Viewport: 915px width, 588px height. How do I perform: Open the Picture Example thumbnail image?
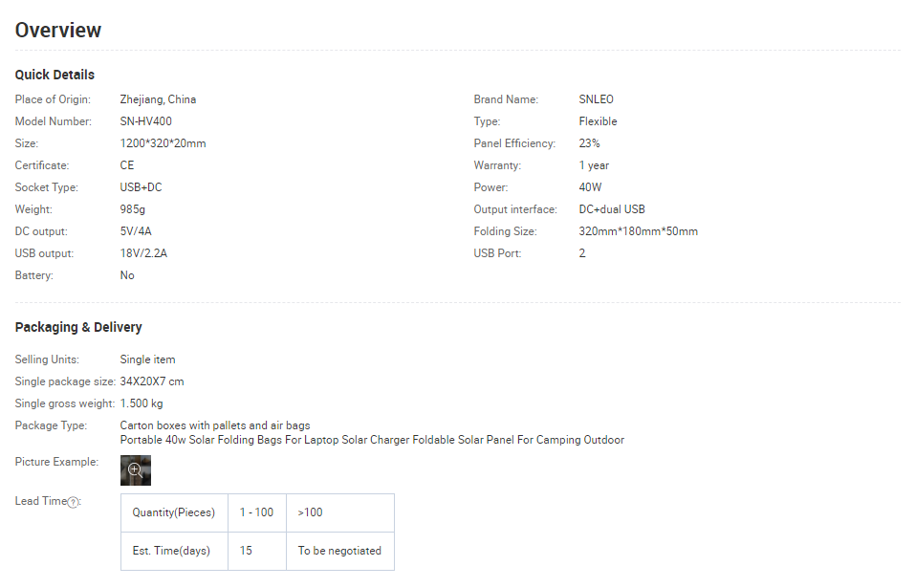[135, 469]
